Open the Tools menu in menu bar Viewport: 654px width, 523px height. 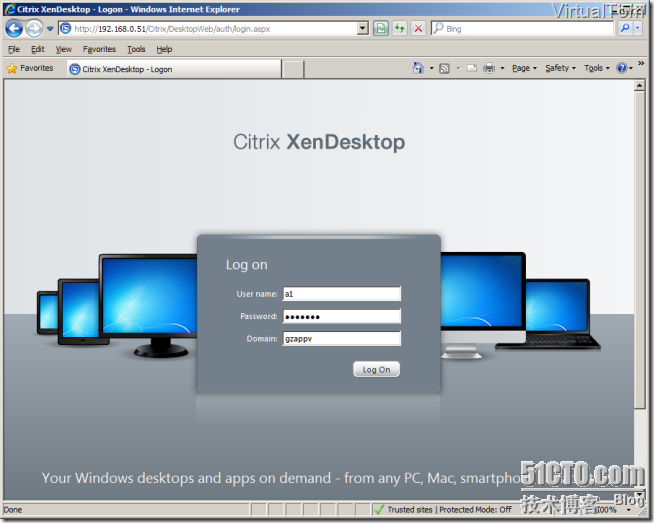tap(136, 49)
